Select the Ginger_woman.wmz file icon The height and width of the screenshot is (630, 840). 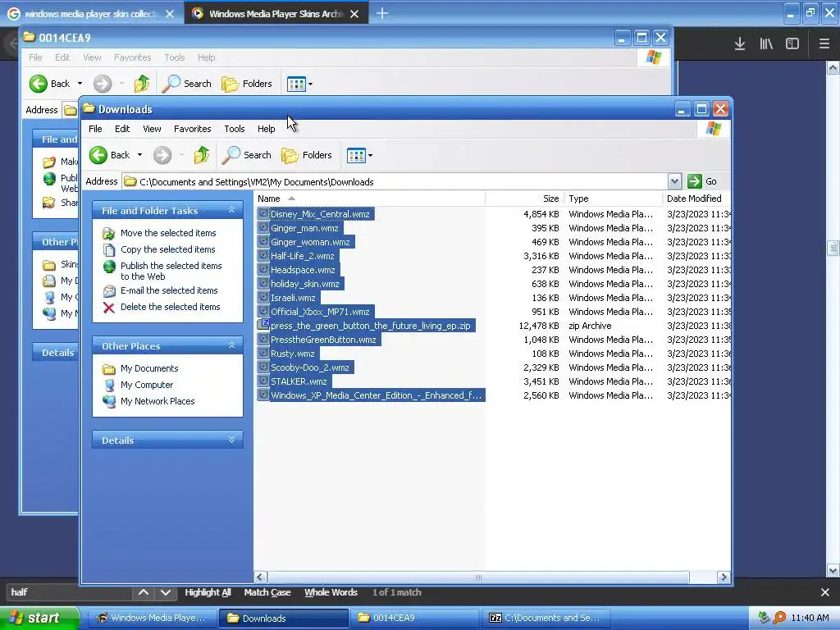click(x=263, y=242)
